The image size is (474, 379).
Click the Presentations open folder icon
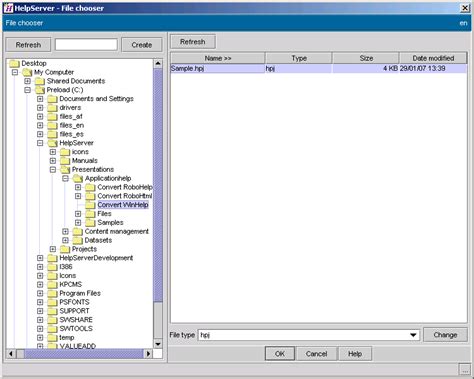[x=65, y=169]
